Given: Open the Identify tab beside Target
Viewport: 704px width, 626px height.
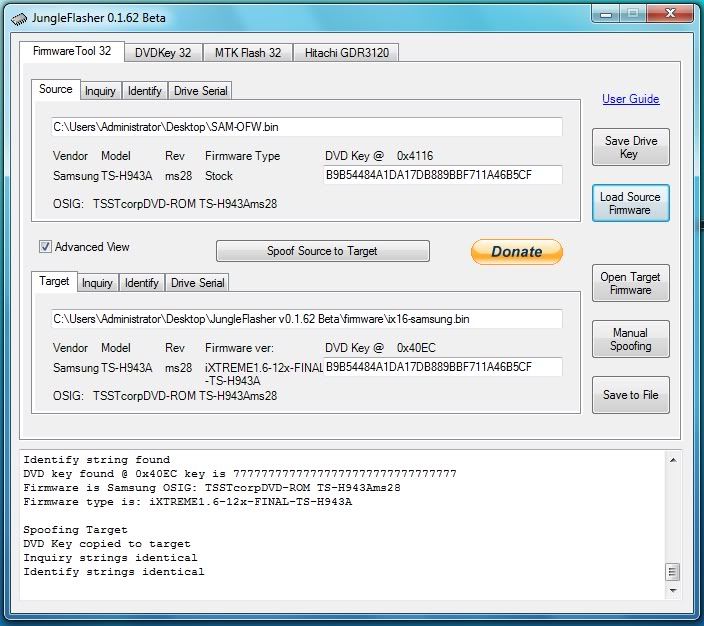Looking at the screenshot, I should pyautogui.click(x=141, y=283).
